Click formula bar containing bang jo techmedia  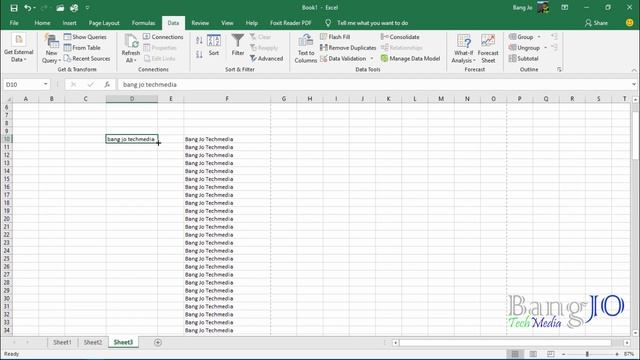coord(373,84)
